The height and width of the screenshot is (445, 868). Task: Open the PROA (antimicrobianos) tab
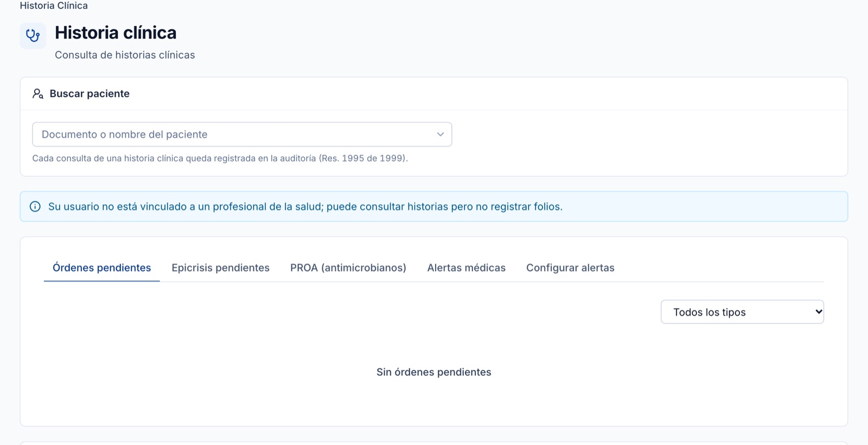(x=348, y=268)
